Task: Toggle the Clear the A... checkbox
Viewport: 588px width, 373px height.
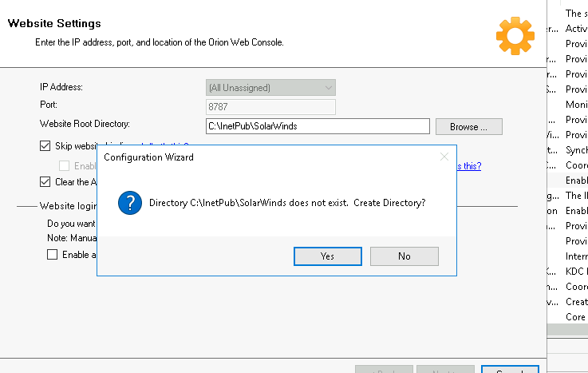Action: point(45,182)
